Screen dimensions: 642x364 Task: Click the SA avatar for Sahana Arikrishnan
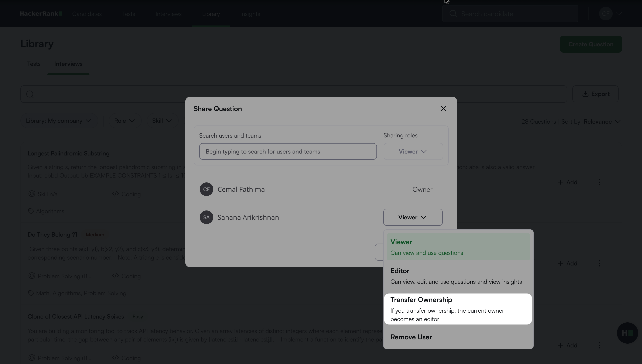tap(206, 217)
